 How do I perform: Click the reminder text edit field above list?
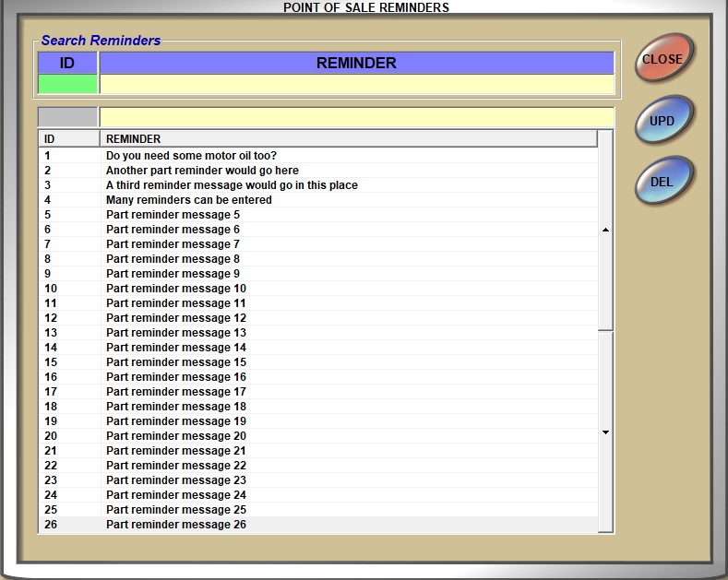coord(356,117)
